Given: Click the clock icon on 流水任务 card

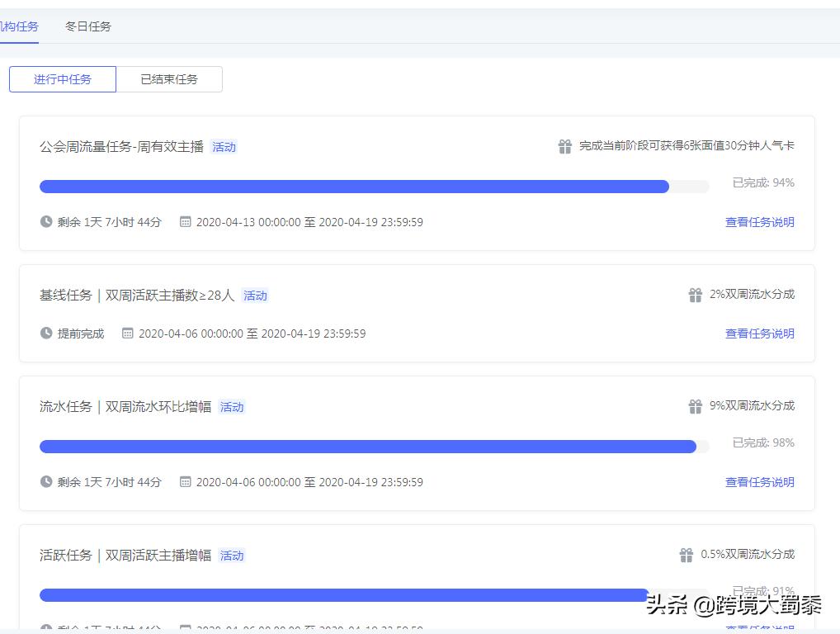Looking at the screenshot, I should point(47,482).
